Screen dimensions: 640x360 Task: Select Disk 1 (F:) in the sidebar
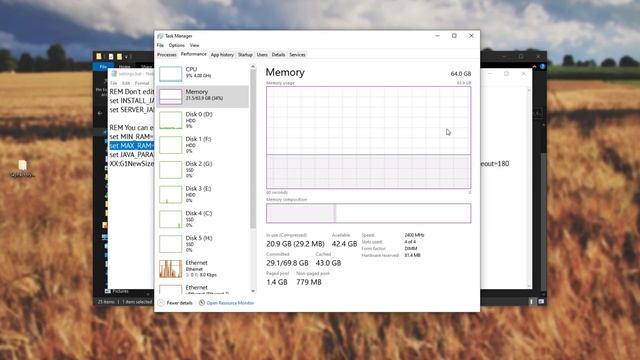[x=202, y=145]
